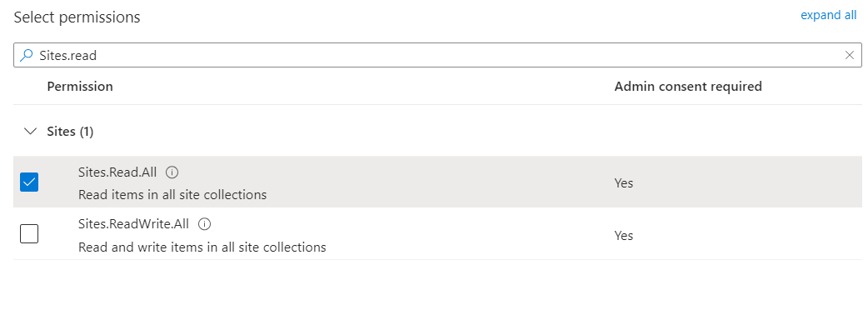This screenshot has width=868, height=310.
Task: Click into the Sites.read search field
Action: tap(437, 55)
